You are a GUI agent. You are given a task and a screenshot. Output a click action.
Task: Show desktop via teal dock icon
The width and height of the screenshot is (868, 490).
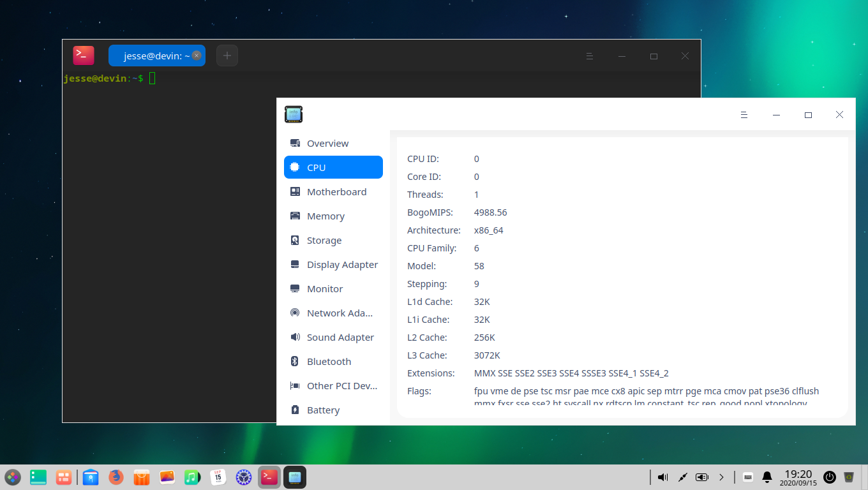pyautogui.click(x=38, y=477)
